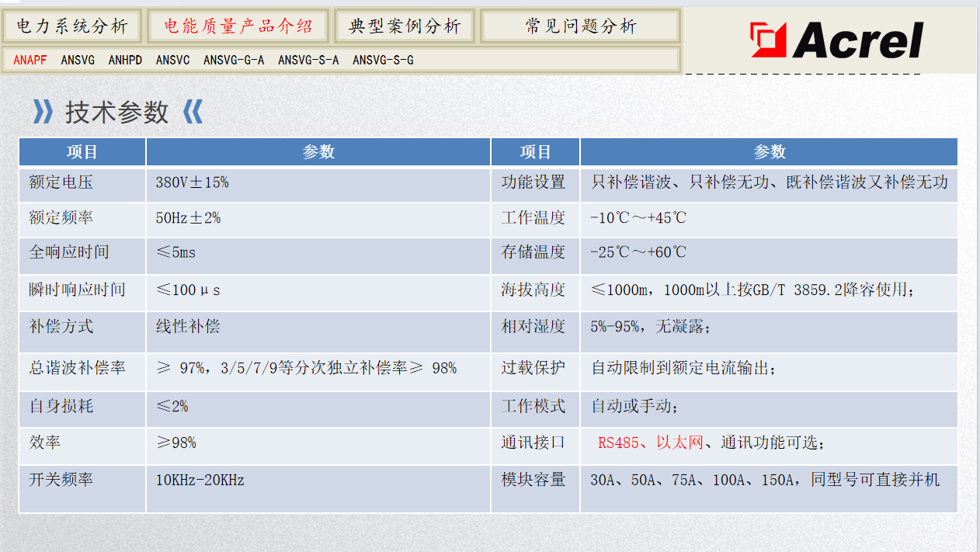Click the red RS485 text
This screenshot has width=980, height=552.
(x=618, y=443)
